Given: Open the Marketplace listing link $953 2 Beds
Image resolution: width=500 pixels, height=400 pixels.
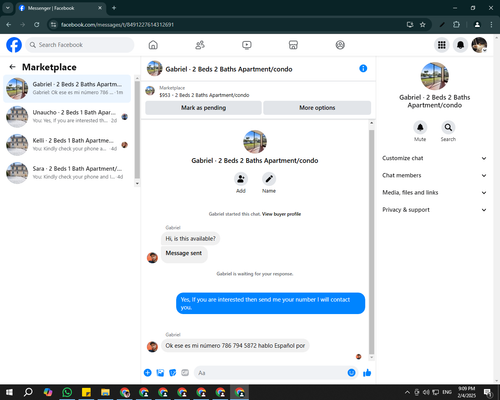Looking at the screenshot, I should [204, 95].
